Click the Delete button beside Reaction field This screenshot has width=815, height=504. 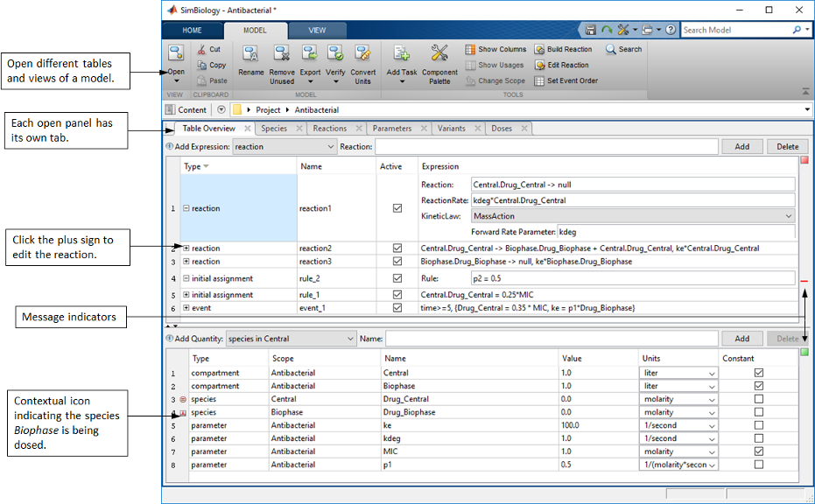787,147
